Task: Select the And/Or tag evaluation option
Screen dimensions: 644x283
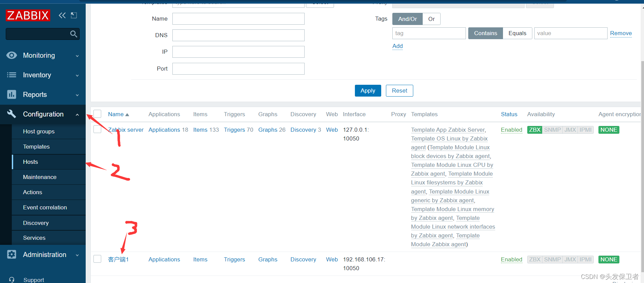Action: pyautogui.click(x=408, y=19)
